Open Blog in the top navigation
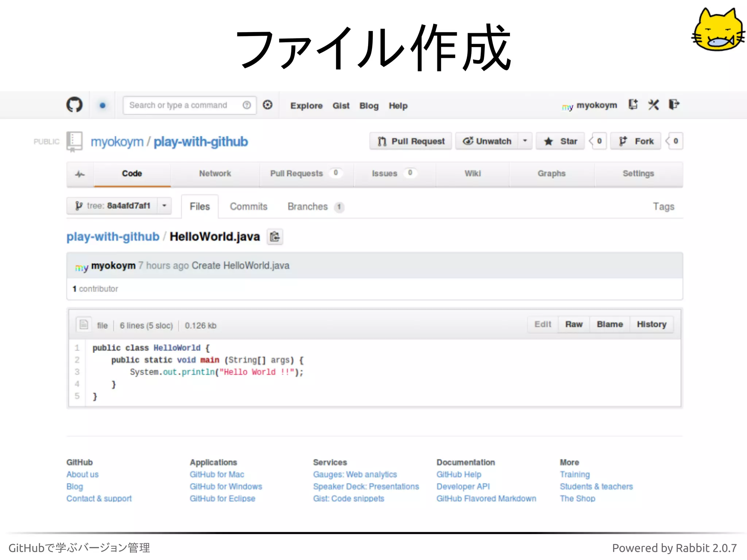The height and width of the screenshot is (560, 747). click(x=369, y=106)
